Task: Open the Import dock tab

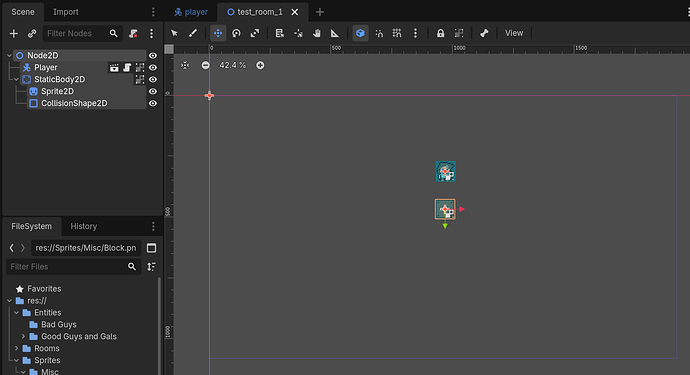Action: click(66, 12)
